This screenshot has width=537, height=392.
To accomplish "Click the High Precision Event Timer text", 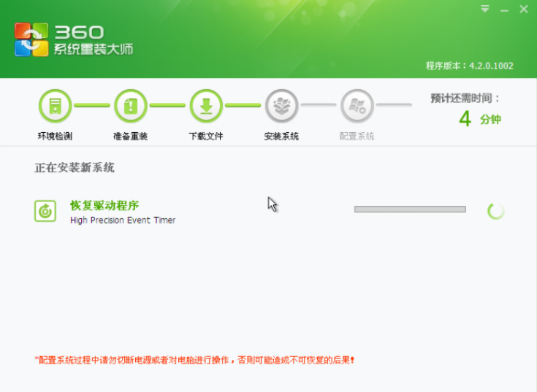I will coord(123,220).
